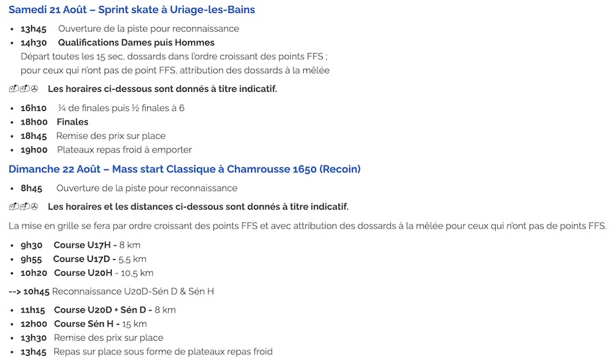The width and height of the screenshot is (613, 364).
Task: Click the arrow before 10h45 Reconnaissance
Action: tap(14, 292)
